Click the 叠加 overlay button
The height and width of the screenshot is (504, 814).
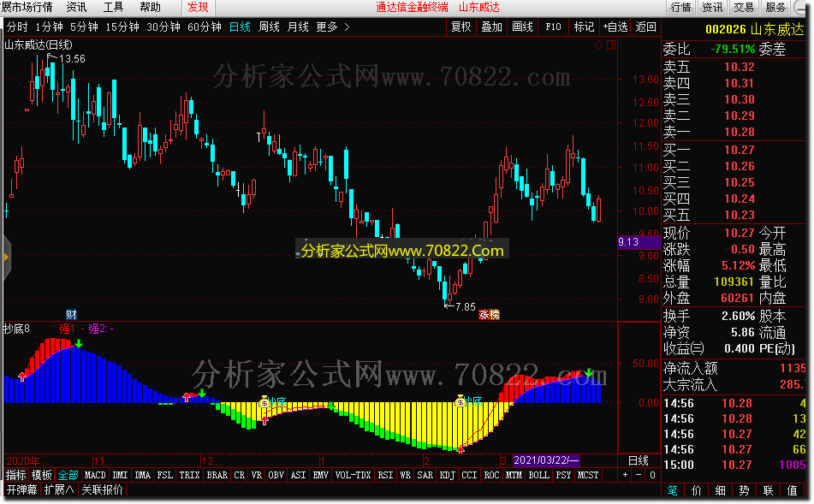491,27
